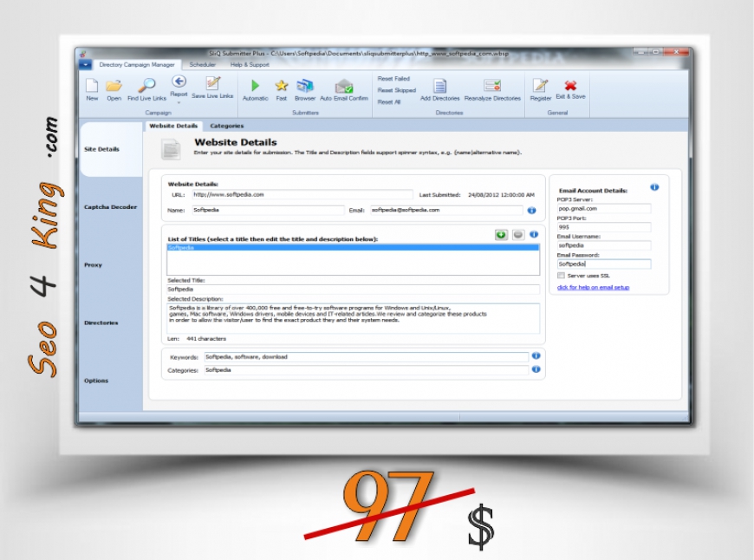Viewport: 754px width, 560px height.
Task: Click in the POP3 Port field
Action: 604,227
